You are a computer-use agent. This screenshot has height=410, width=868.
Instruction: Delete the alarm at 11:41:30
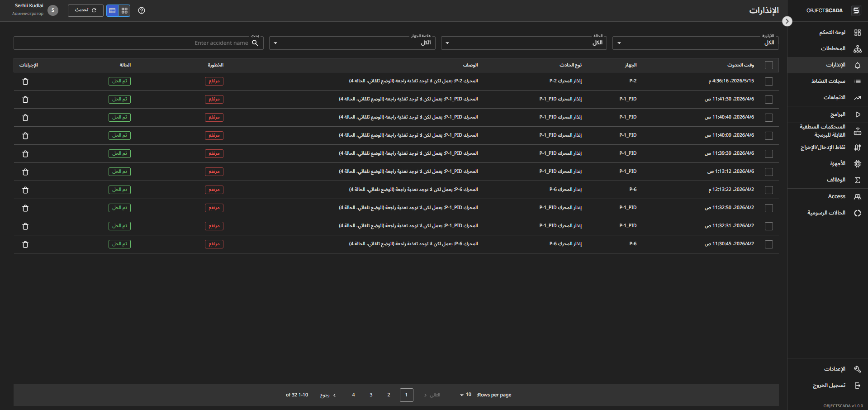pyautogui.click(x=25, y=100)
